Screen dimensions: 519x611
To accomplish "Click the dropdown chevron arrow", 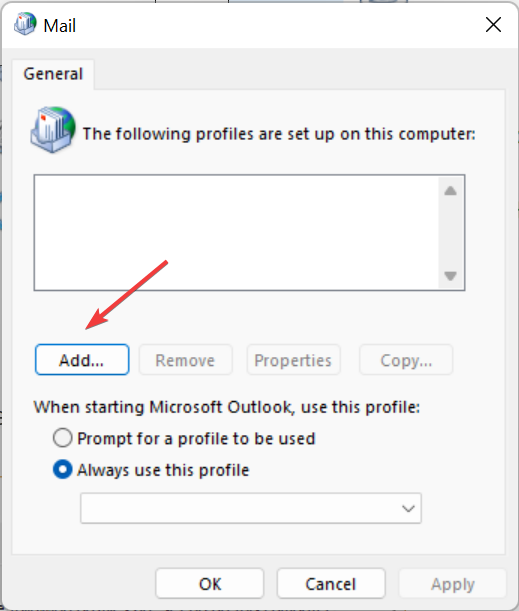I will coord(408,509).
